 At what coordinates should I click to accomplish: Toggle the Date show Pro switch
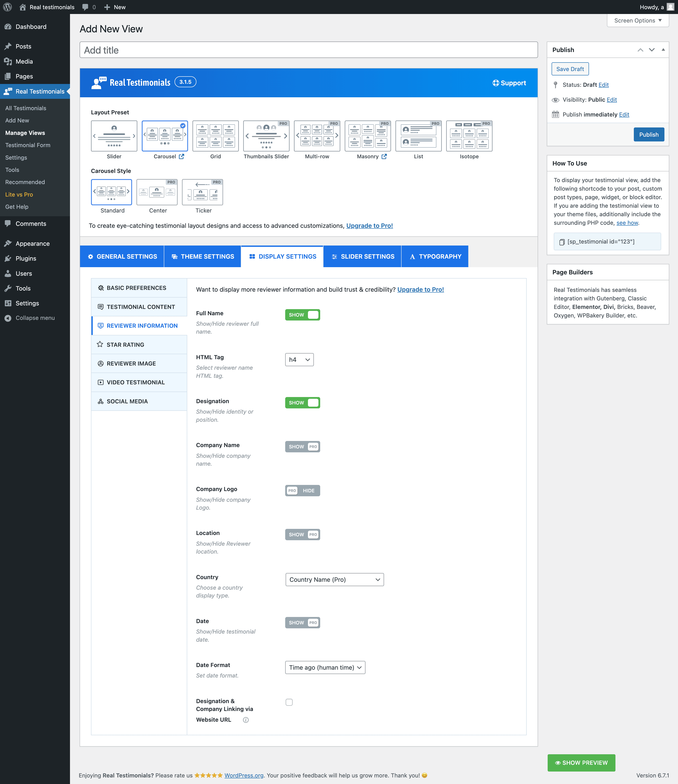click(x=302, y=622)
